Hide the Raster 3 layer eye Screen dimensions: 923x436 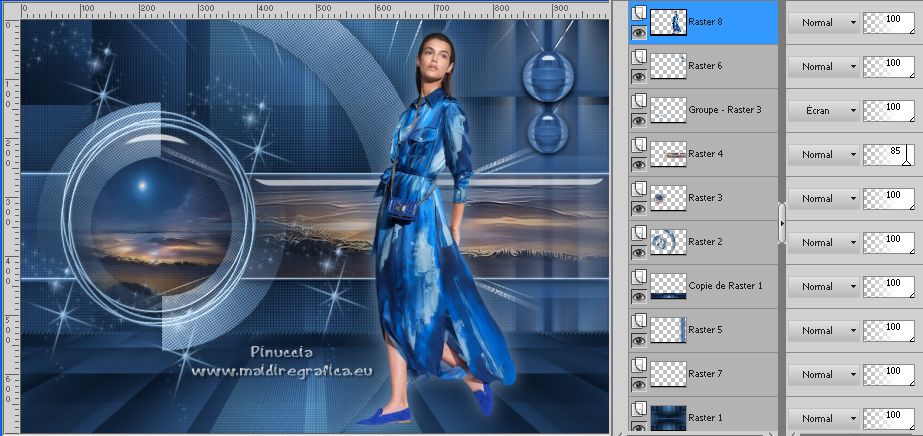click(639, 208)
